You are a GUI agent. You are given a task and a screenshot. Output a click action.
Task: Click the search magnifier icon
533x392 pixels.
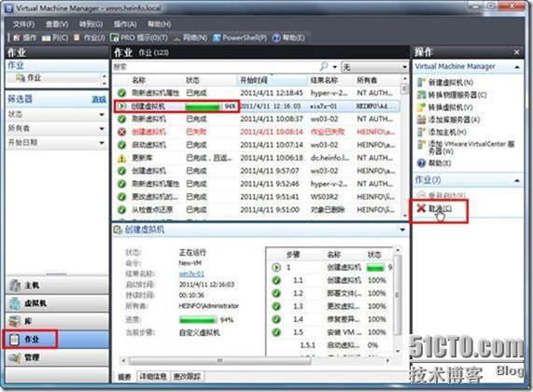coord(324,66)
